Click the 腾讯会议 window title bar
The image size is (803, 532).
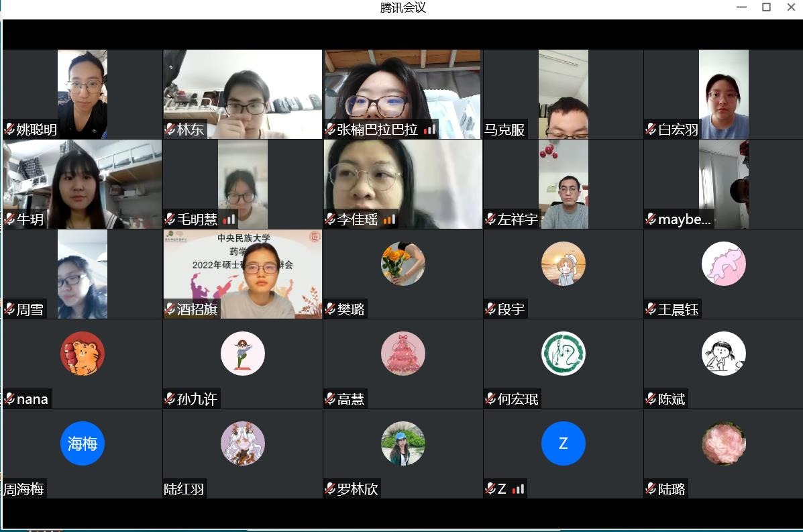tap(403, 8)
